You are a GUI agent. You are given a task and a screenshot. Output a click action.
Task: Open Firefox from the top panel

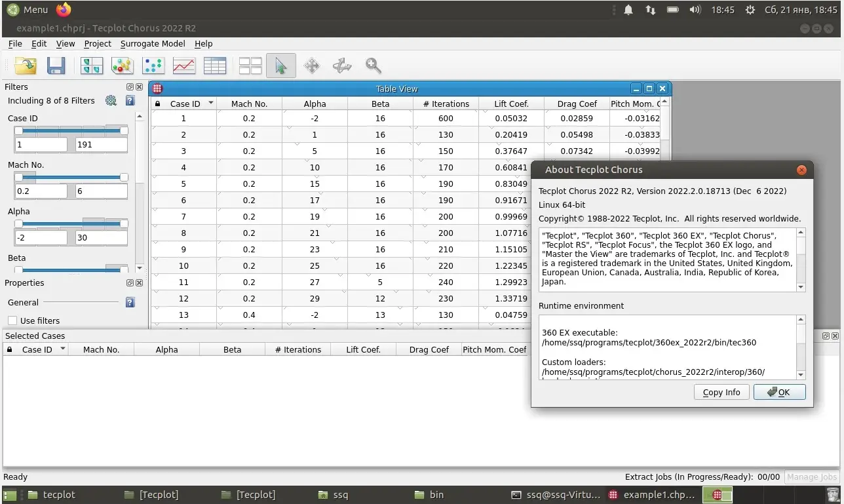coord(64,9)
